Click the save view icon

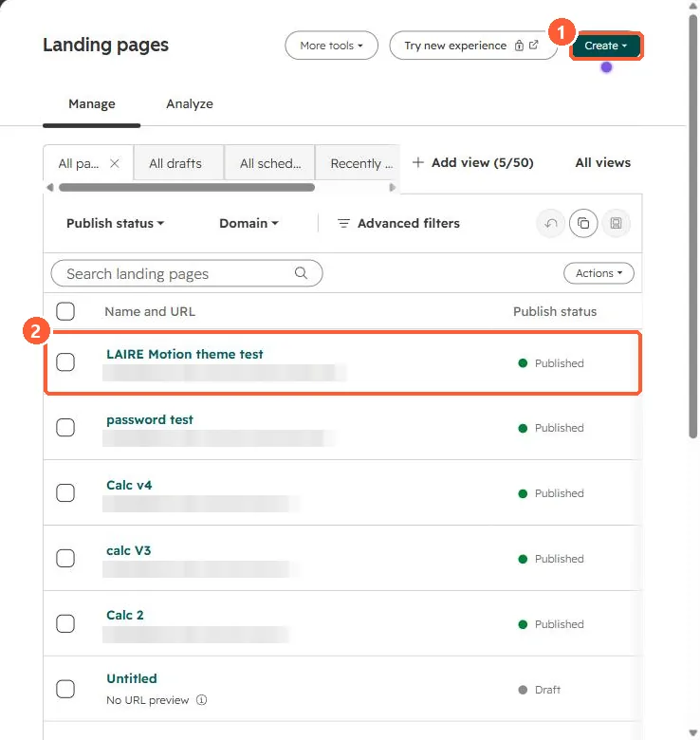pos(616,223)
